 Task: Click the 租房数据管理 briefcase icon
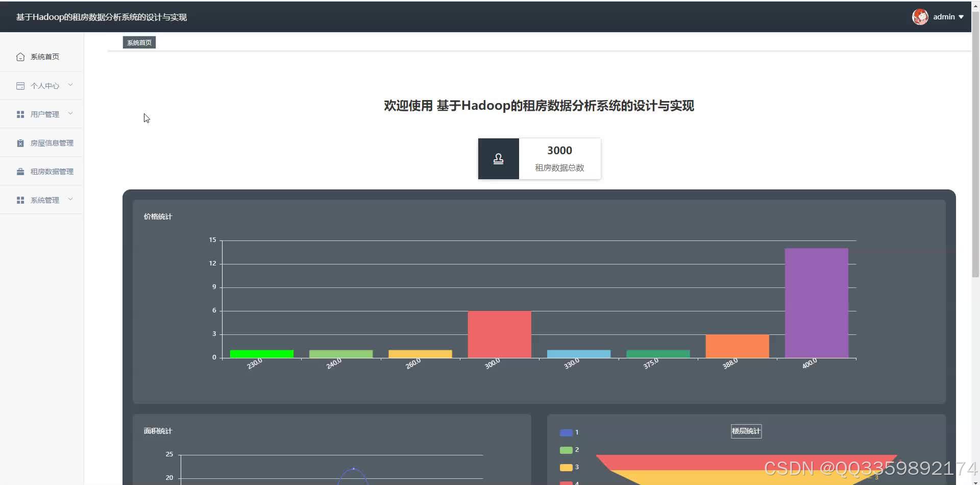20,172
